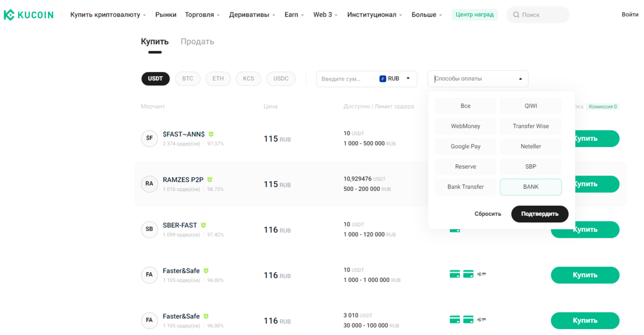
Task: Open merchant name $FAST~ANN$
Action: [184, 134]
